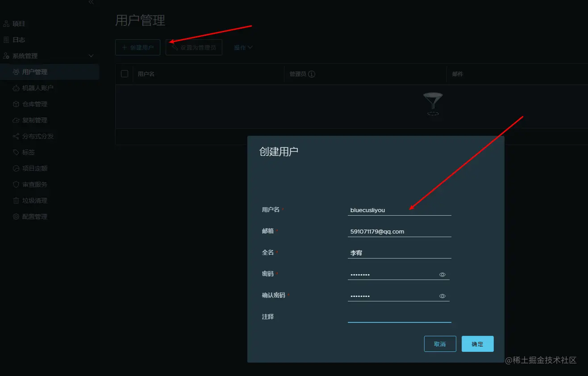Focus the 注释 comment field
The width and height of the screenshot is (588, 376).
(x=400, y=317)
